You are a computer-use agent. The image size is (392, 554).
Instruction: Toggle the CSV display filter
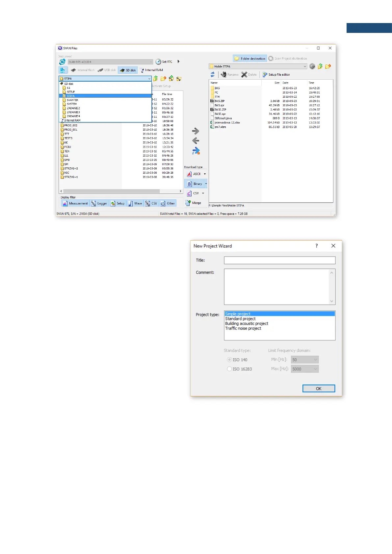pos(151,203)
